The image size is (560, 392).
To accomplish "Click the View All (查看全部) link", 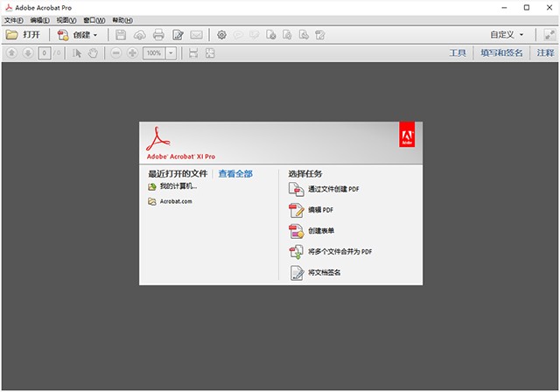I will click(235, 174).
